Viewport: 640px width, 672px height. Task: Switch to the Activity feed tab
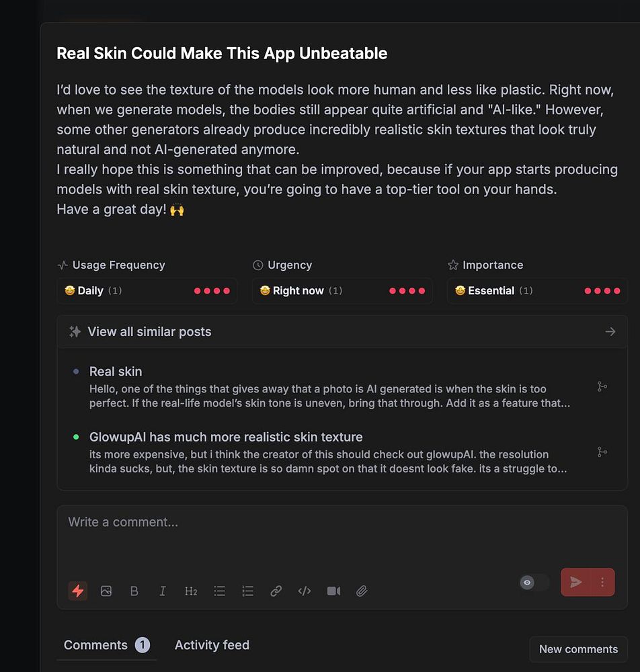coord(212,644)
